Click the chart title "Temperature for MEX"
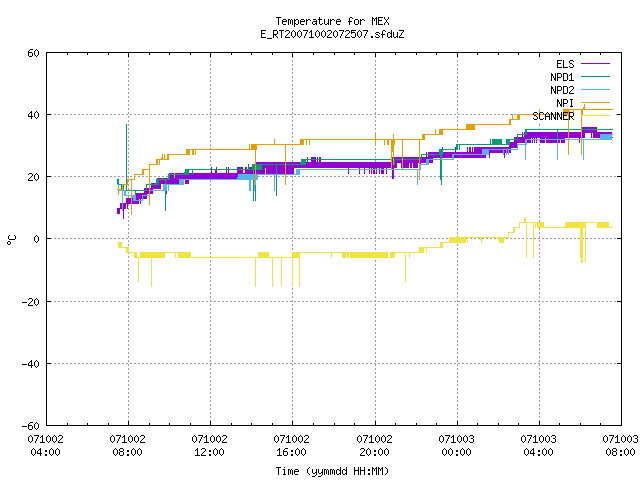 tap(332, 21)
